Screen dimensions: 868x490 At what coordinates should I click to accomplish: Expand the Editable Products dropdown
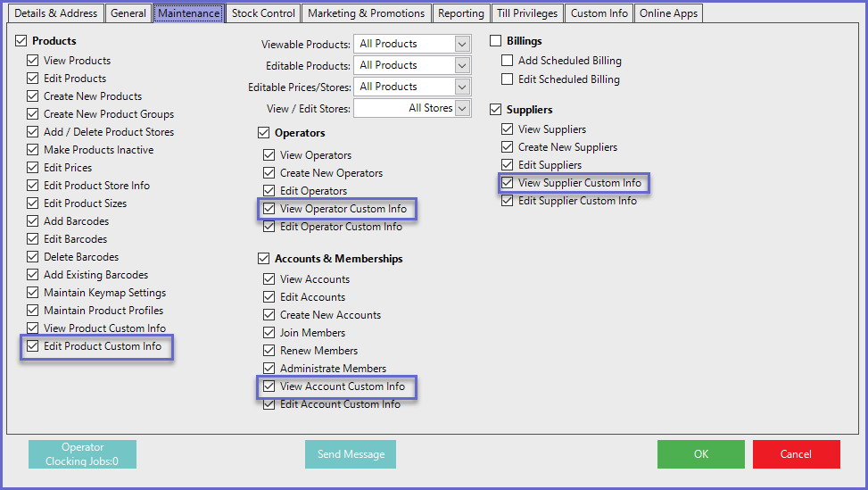pos(461,65)
